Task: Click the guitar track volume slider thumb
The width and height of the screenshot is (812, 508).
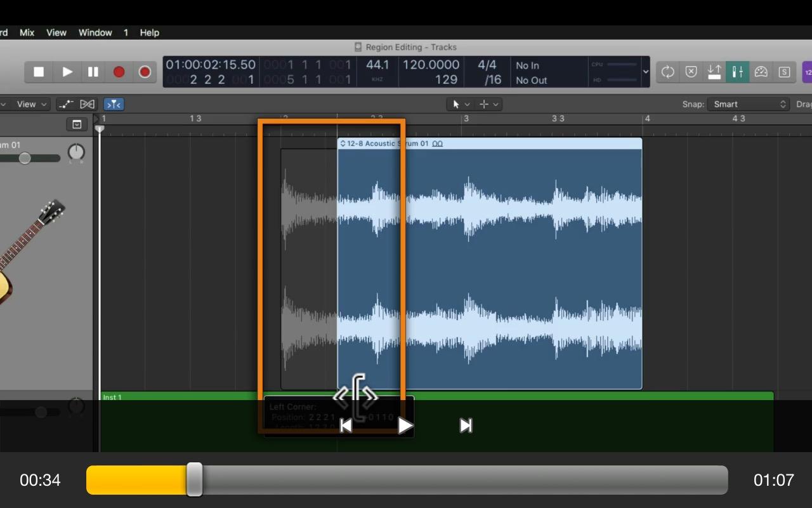Action: tap(25, 158)
